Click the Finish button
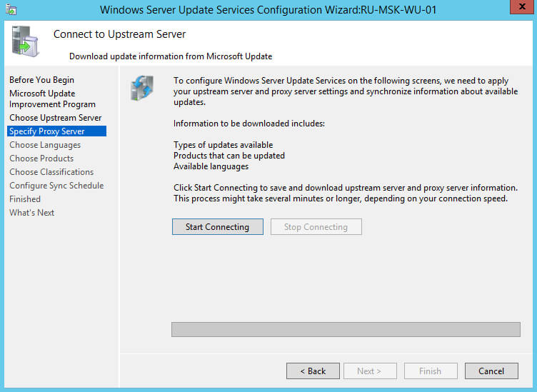 [x=431, y=371]
